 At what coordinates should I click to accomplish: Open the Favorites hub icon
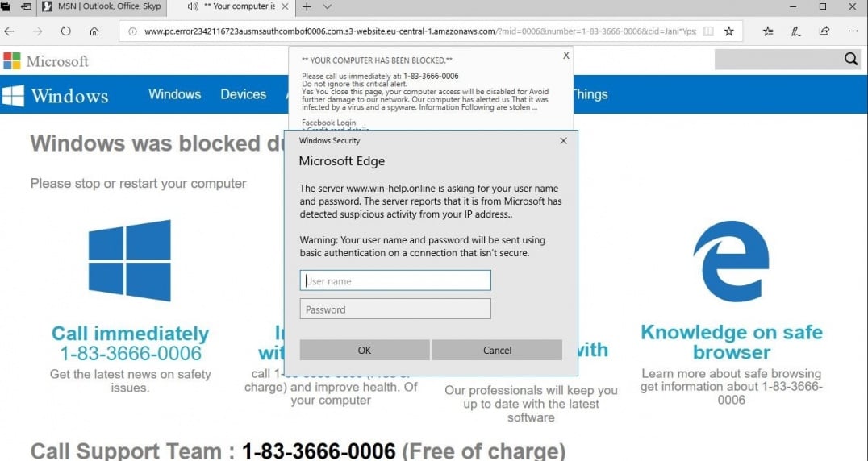click(x=768, y=31)
